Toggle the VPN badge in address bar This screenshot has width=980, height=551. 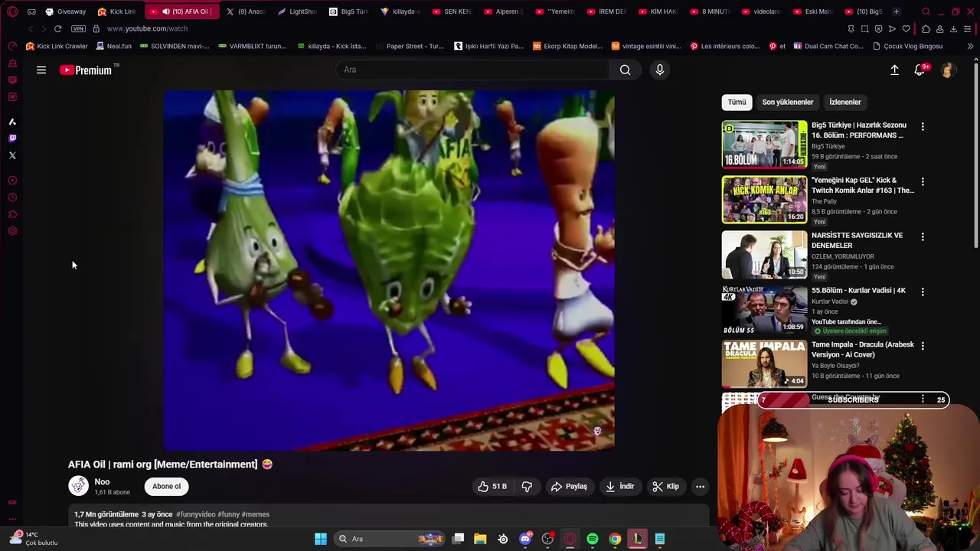(78, 28)
